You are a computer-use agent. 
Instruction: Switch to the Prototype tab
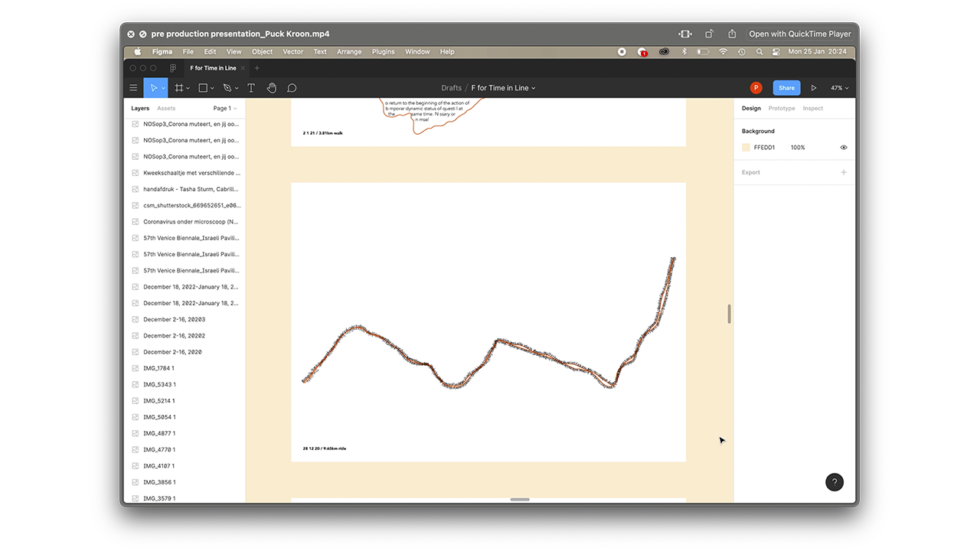pyautogui.click(x=782, y=109)
